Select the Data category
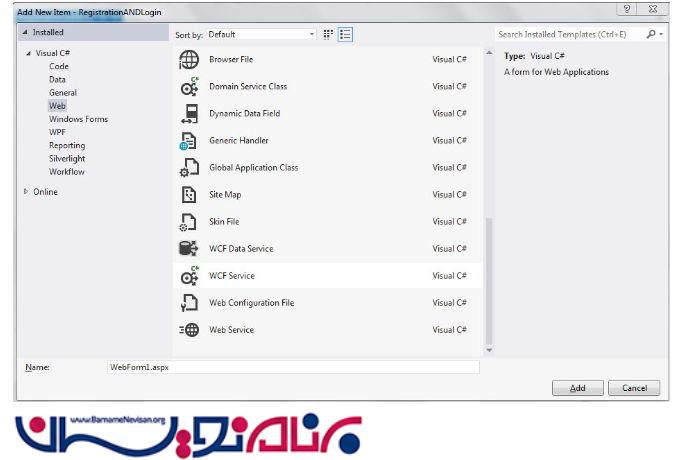676x460 pixels. [x=57, y=79]
